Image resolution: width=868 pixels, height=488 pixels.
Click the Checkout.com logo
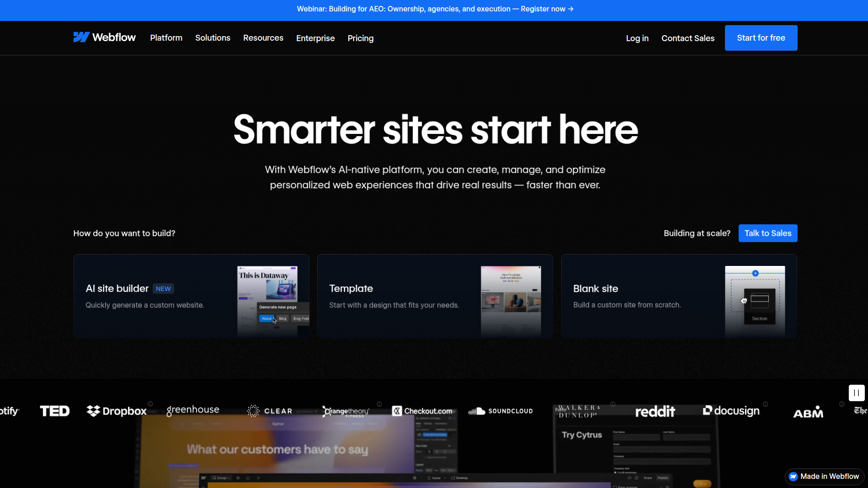(x=423, y=410)
